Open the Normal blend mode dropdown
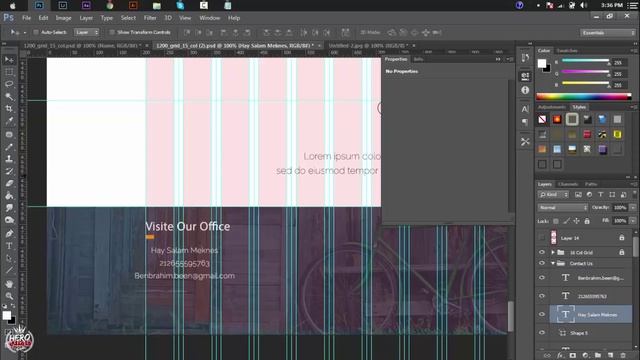 click(562, 208)
